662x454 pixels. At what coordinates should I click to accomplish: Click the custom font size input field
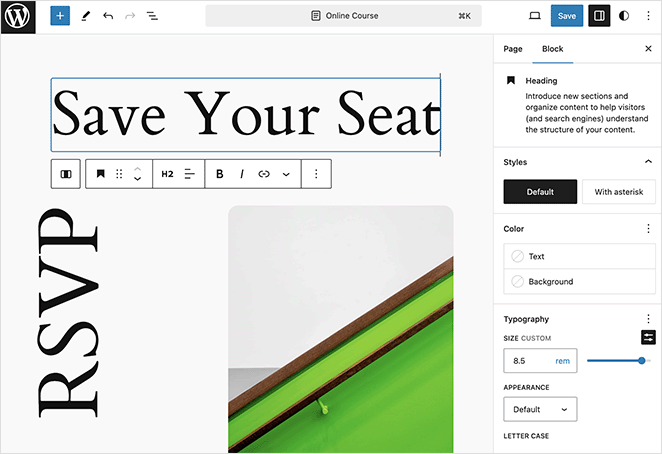tap(528, 360)
